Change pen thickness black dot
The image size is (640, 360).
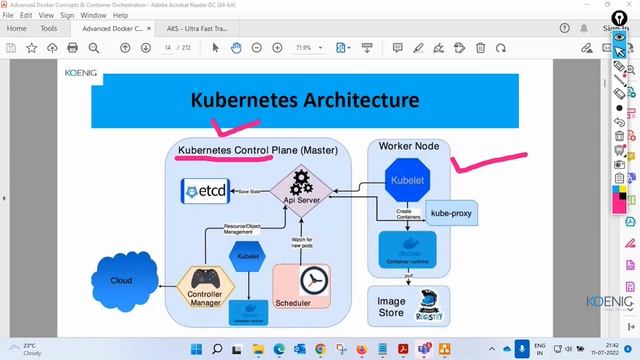(619, 108)
